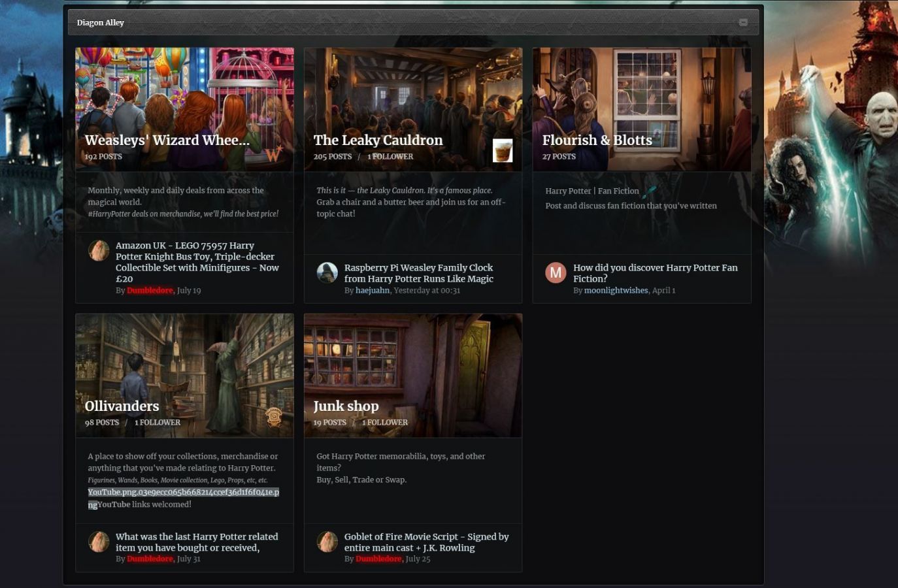Open the red M avatar of moonlightwishes
This screenshot has width=898, height=588.
coord(556,272)
